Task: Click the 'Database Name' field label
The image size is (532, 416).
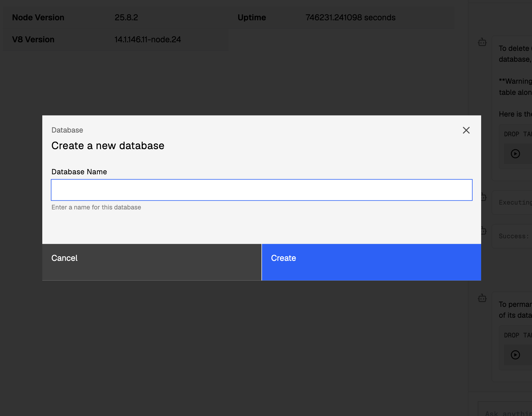Action: point(79,172)
